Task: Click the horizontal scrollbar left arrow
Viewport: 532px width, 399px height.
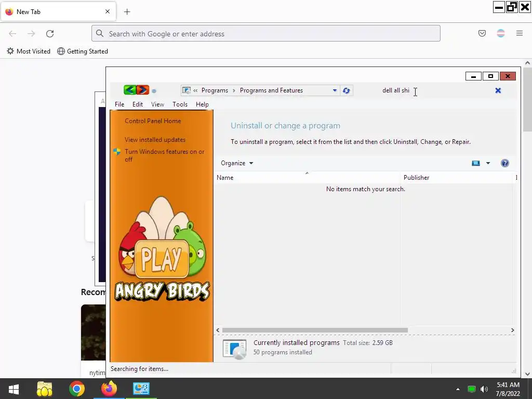Action: coord(218,330)
